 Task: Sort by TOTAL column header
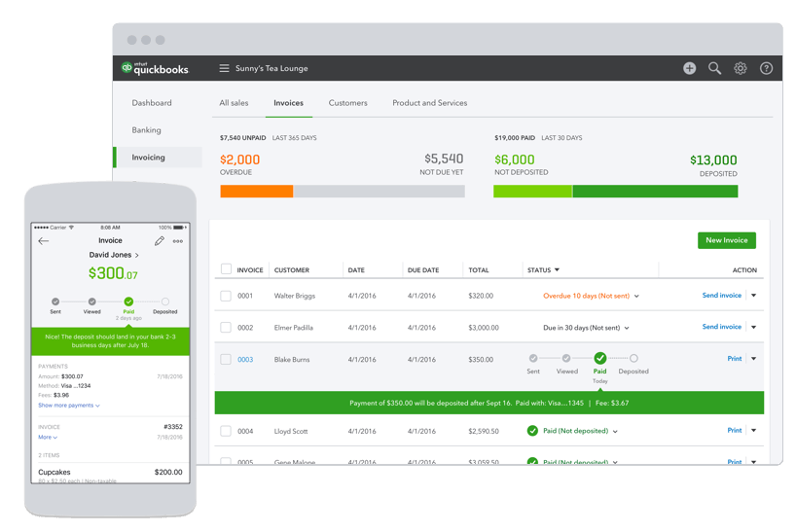[x=478, y=270]
